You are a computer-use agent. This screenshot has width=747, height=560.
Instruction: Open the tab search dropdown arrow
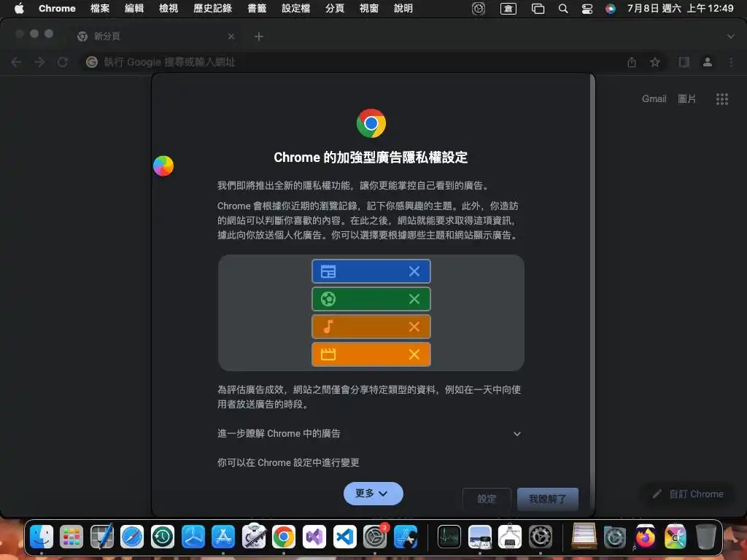click(731, 36)
